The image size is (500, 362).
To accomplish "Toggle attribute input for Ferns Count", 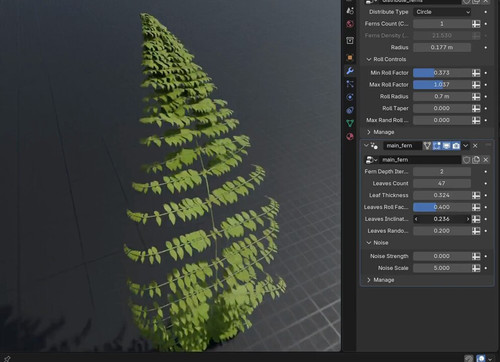I will [x=476, y=24].
